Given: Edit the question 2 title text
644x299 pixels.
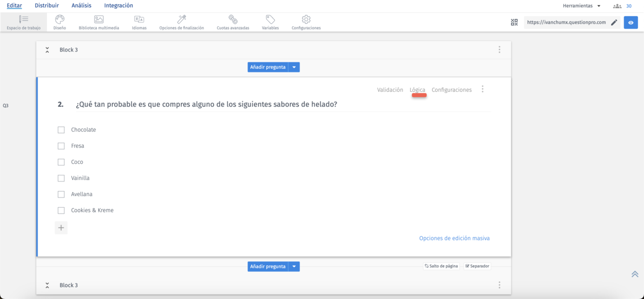Looking at the screenshot, I should 207,104.
